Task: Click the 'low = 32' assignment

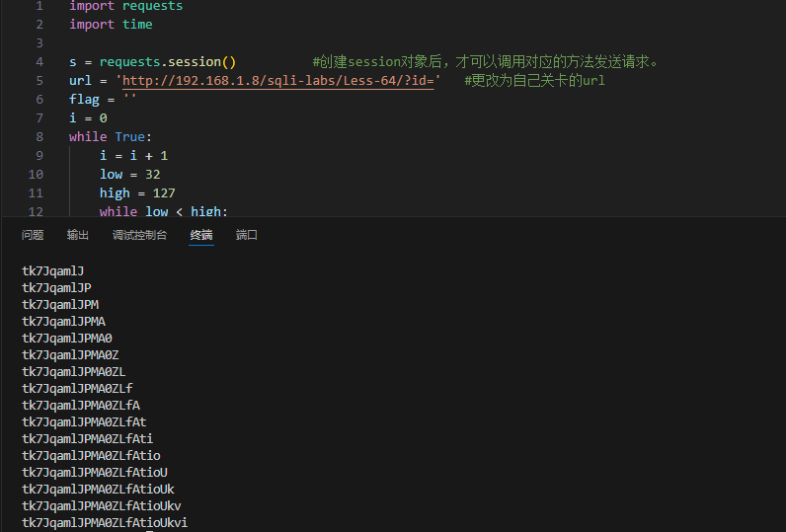Action: pos(129,175)
